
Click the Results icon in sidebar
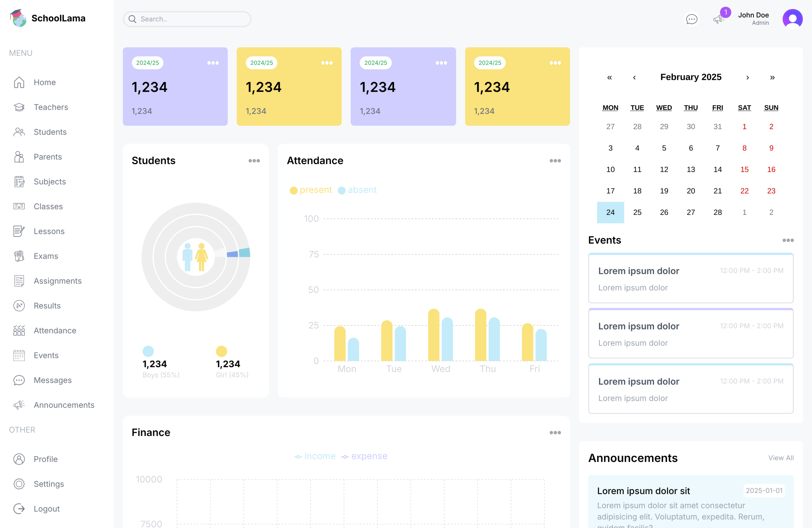coord(19,305)
